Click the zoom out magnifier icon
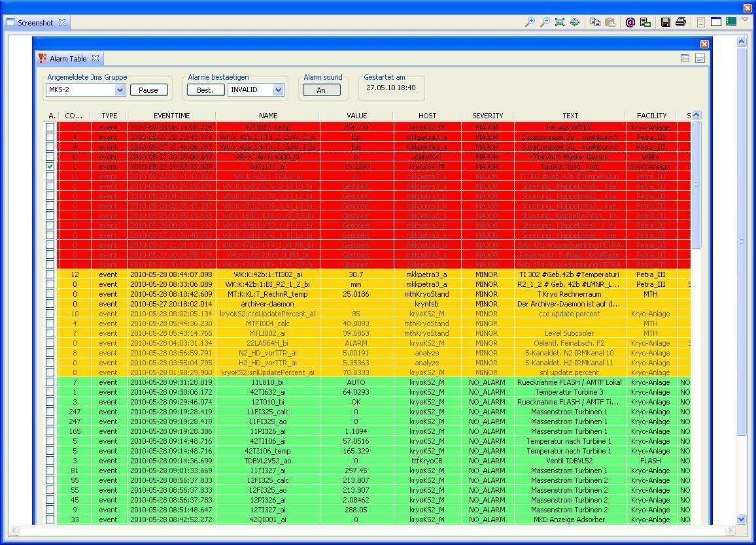This screenshot has height=545, width=756. coord(544,22)
